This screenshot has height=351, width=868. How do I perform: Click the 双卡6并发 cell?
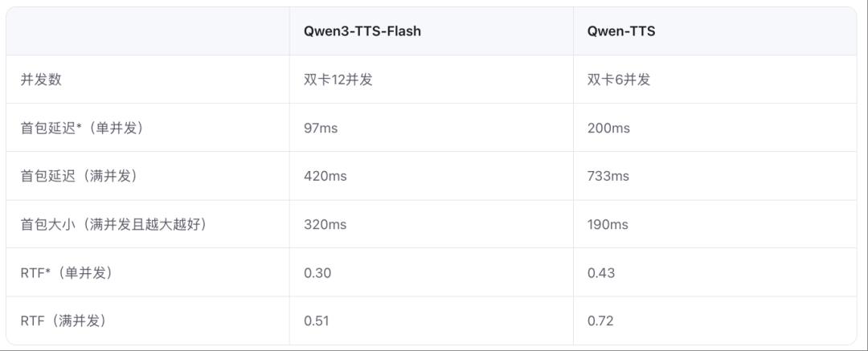click(x=618, y=80)
